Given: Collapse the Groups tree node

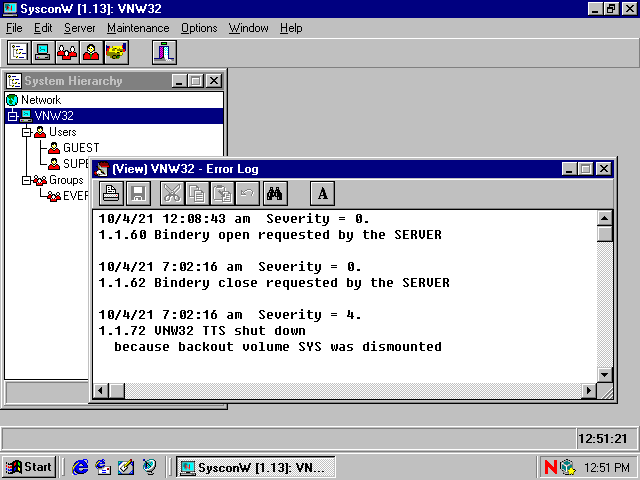Looking at the screenshot, I should tap(27, 180).
